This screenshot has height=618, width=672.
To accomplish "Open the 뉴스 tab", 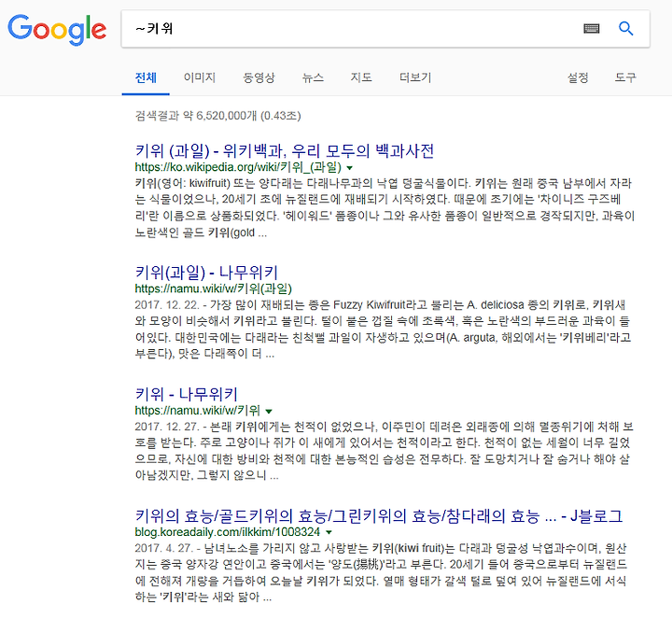I will 313,77.
